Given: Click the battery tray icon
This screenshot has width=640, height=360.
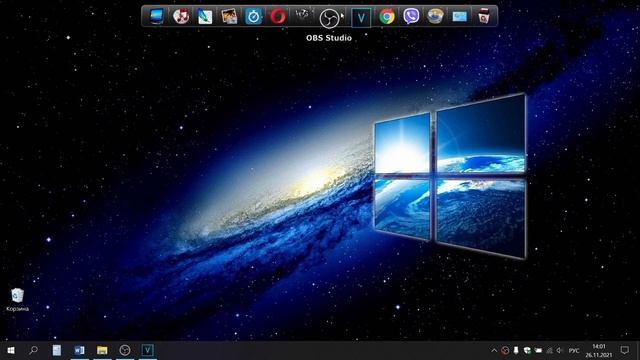Looking at the screenshot, I should (538, 351).
